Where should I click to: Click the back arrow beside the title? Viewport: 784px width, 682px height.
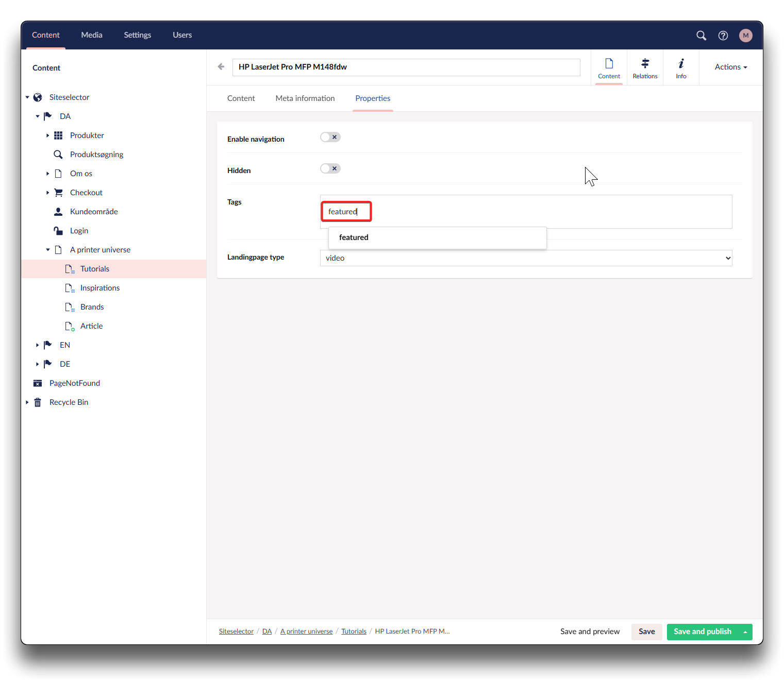tap(221, 66)
